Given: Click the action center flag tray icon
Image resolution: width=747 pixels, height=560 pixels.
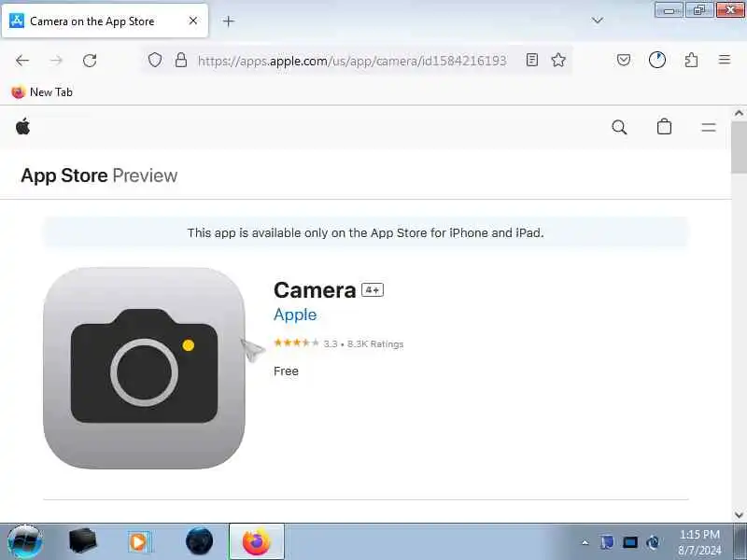Looking at the screenshot, I should tap(607, 542).
